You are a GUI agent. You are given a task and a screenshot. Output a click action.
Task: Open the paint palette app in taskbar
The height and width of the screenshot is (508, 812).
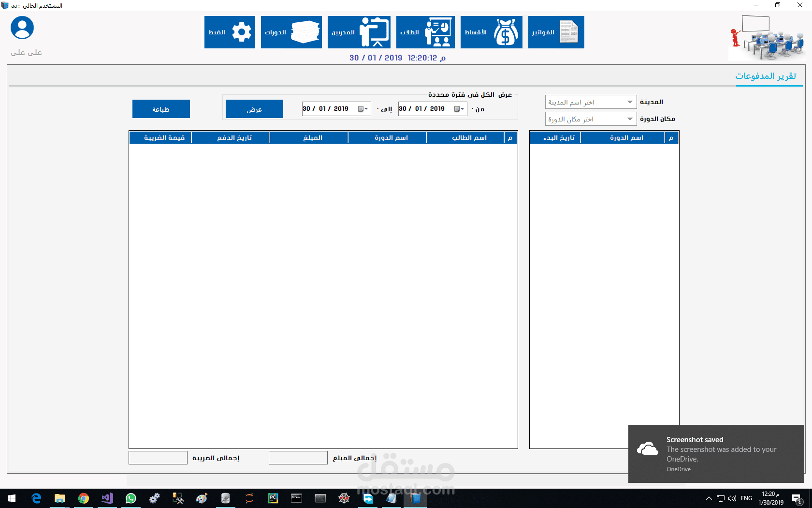(202, 498)
